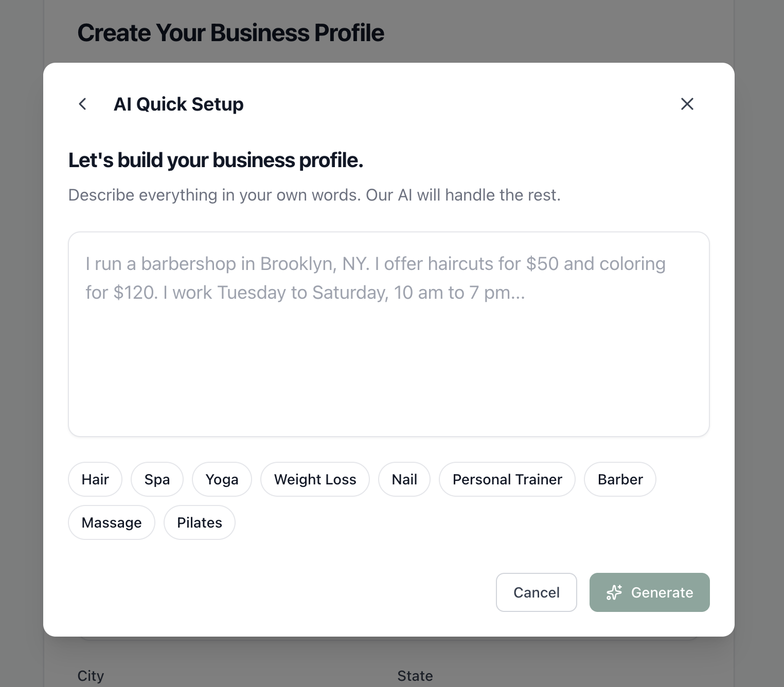Screen dimensions: 784x687
Task: Click the State field label behind the dialog
Action: [x=415, y=676]
